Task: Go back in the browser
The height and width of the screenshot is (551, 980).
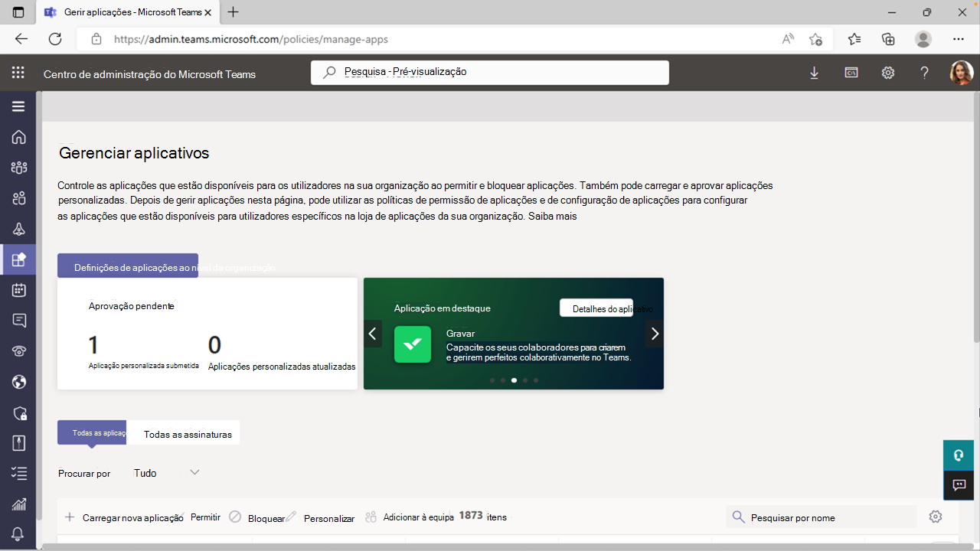Action: (x=21, y=39)
